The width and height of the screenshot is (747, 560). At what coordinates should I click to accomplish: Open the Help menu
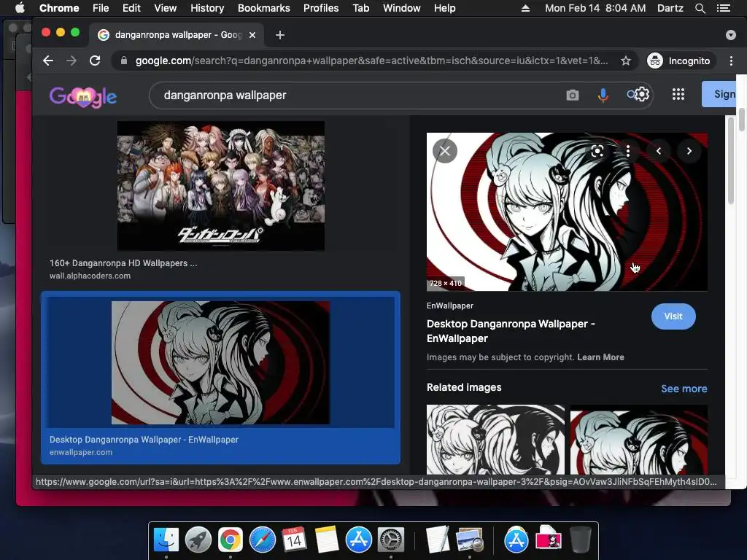[444, 8]
